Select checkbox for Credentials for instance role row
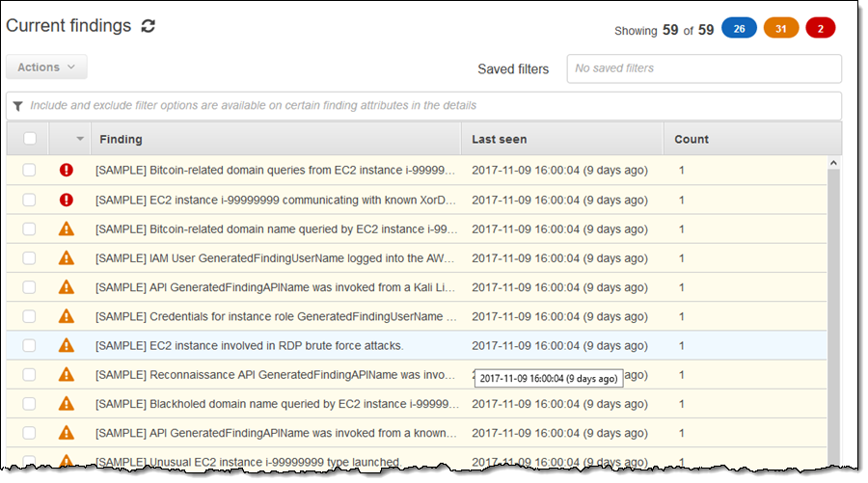 coord(30,316)
